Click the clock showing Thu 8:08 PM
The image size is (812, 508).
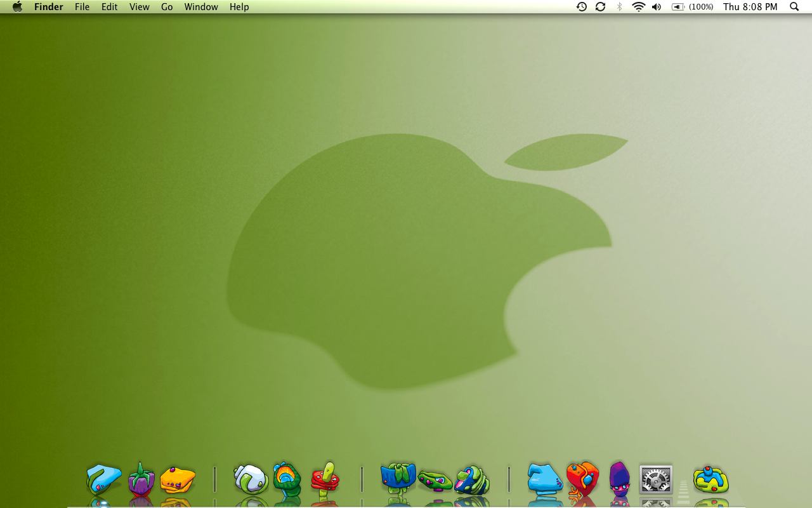click(750, 7)
